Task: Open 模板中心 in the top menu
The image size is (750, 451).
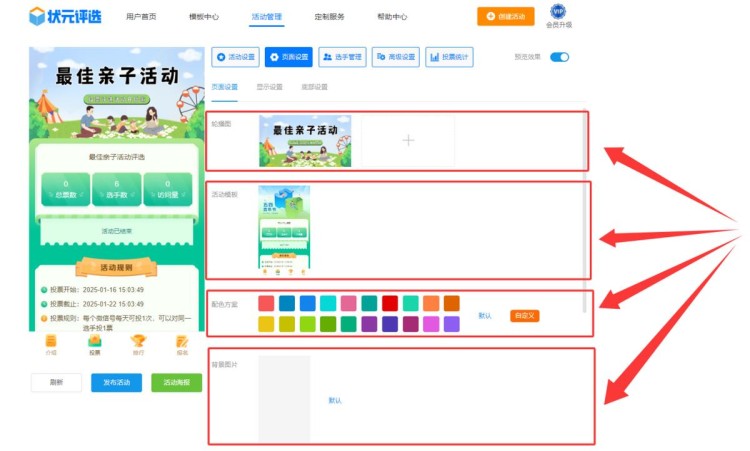Action: 203,17
